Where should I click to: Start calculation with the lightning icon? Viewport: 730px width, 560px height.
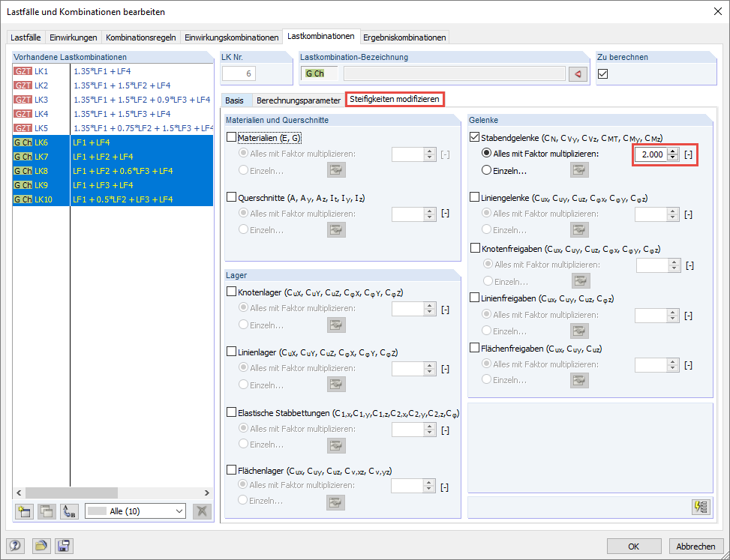(x=700, y=507)
